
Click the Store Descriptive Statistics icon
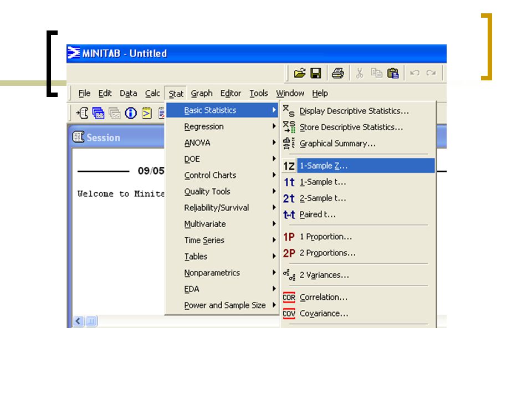tap(289, 127)
